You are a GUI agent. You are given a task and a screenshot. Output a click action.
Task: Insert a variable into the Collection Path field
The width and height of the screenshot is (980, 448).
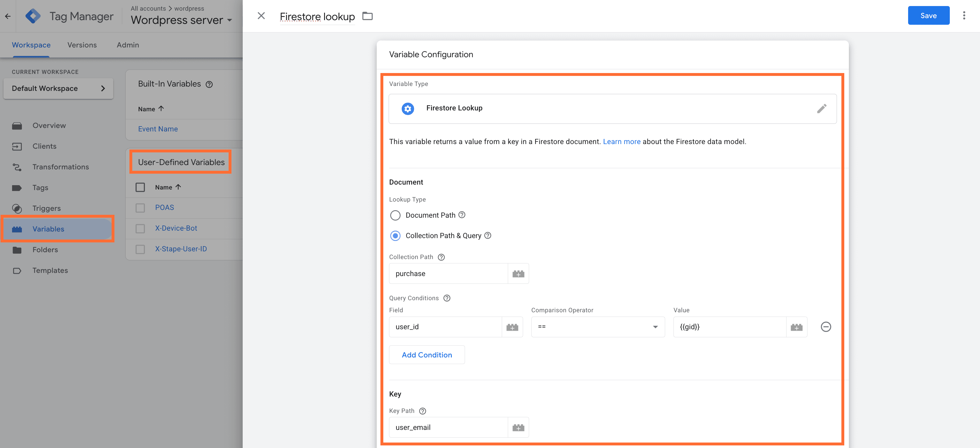518,274
